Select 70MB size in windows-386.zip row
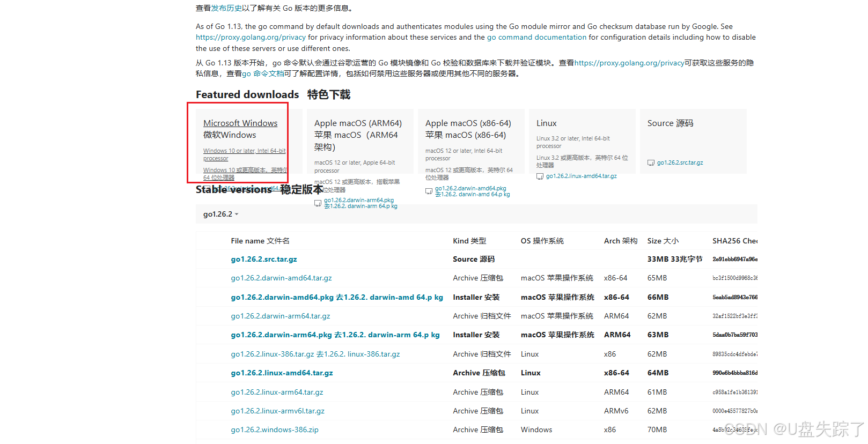 pos(657,430)
